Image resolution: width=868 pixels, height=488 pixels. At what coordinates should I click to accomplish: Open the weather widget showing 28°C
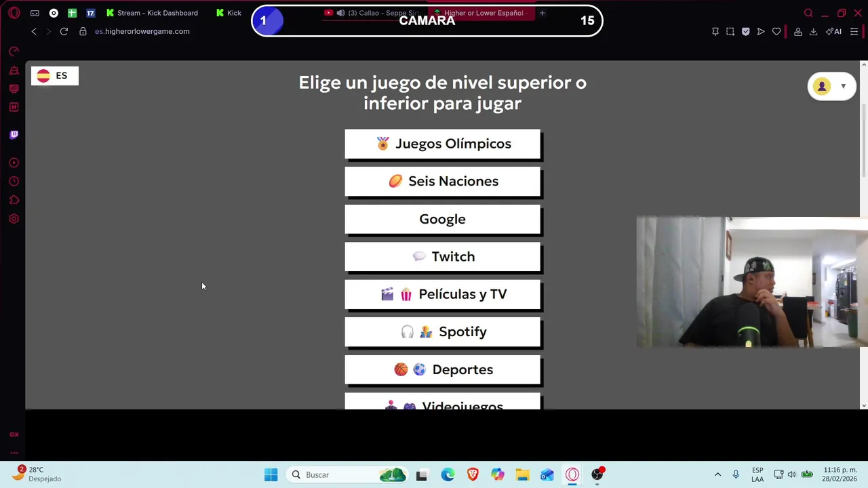[x=38, y=474]
